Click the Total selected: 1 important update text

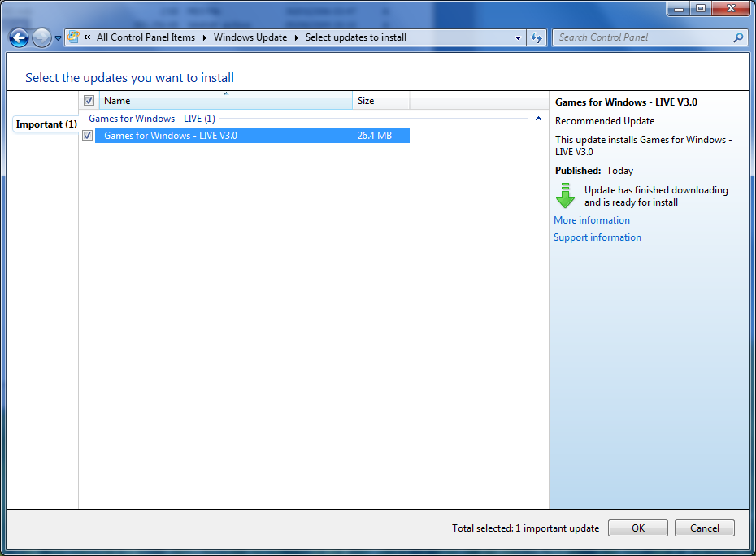pyautogui.click(x=525, y=528)
